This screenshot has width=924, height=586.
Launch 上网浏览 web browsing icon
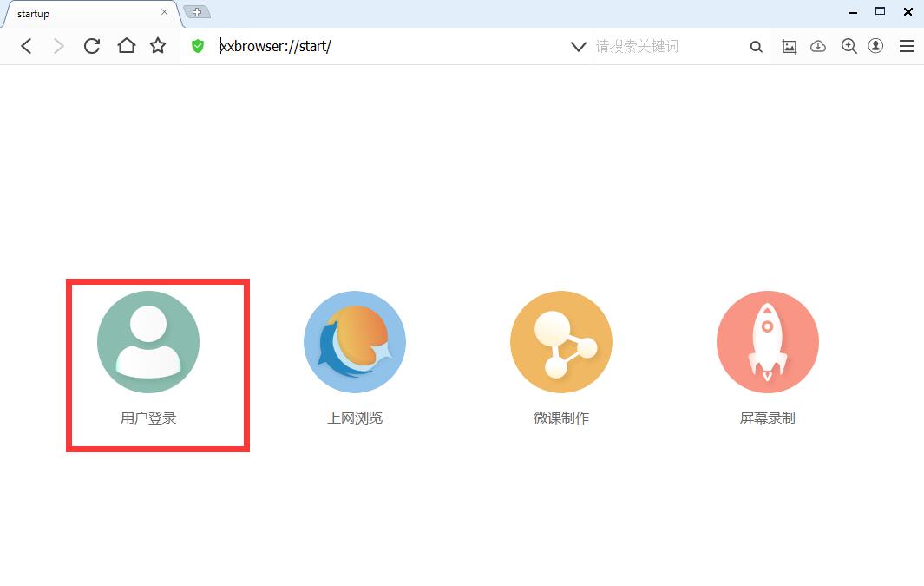coord(354,342)
